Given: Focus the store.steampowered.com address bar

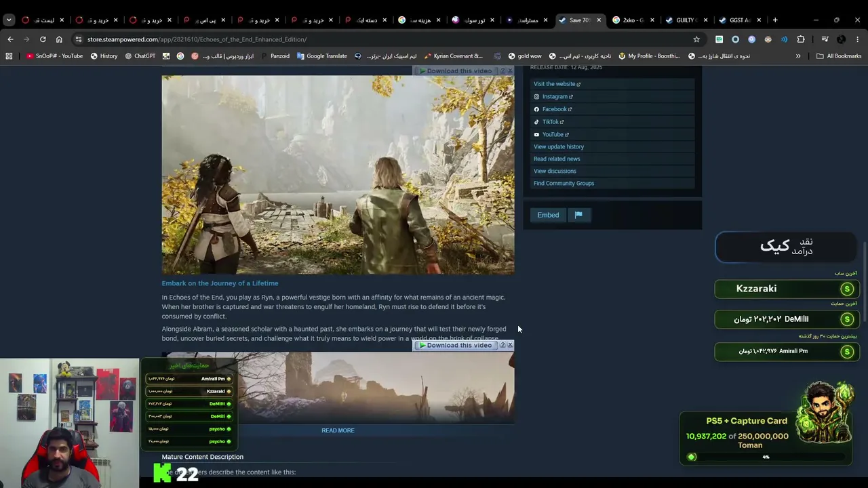Looking at the screenshot, I should (x=387, y=39).
